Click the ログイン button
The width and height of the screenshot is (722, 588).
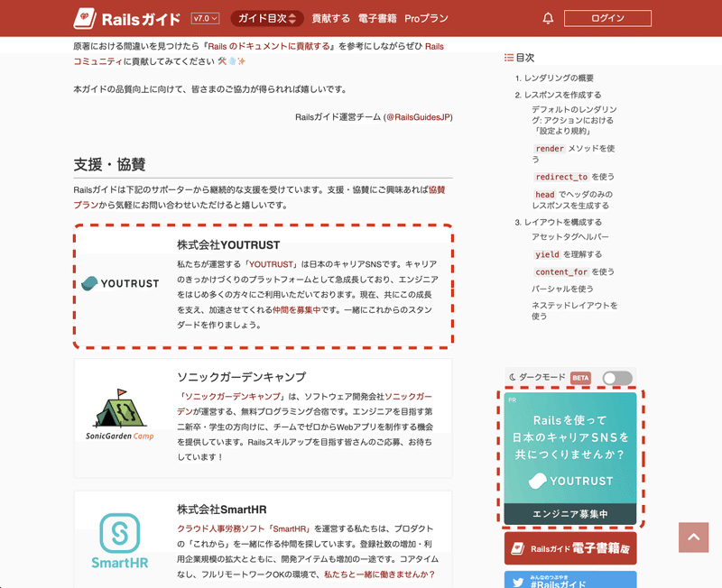pyautogui.click(x=607, y=18)
